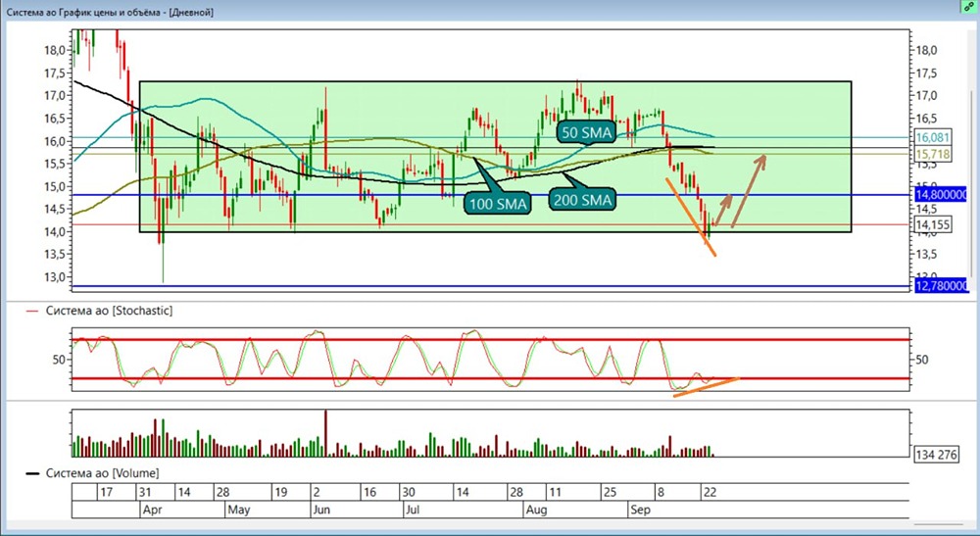This screenshot has height=536, width=980.
Task: Select the 'Система ао [Volume]' legend label
Action: tap(102, 473)
